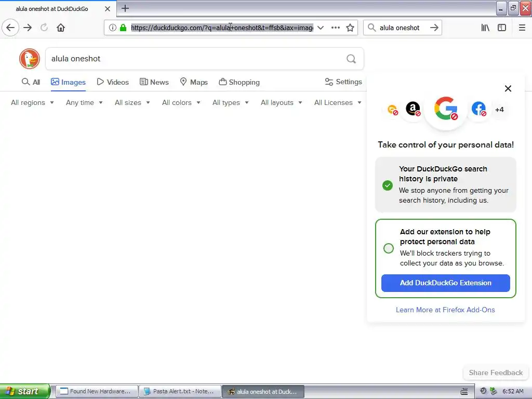
Task: Open the Firefox home page icon
Action: click(x=61, y=28)
